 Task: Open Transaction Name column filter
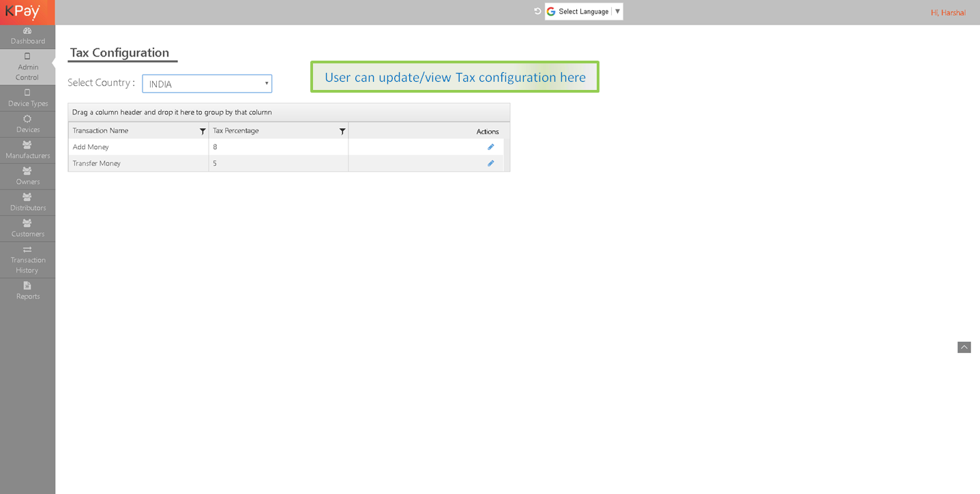[203, 131]
